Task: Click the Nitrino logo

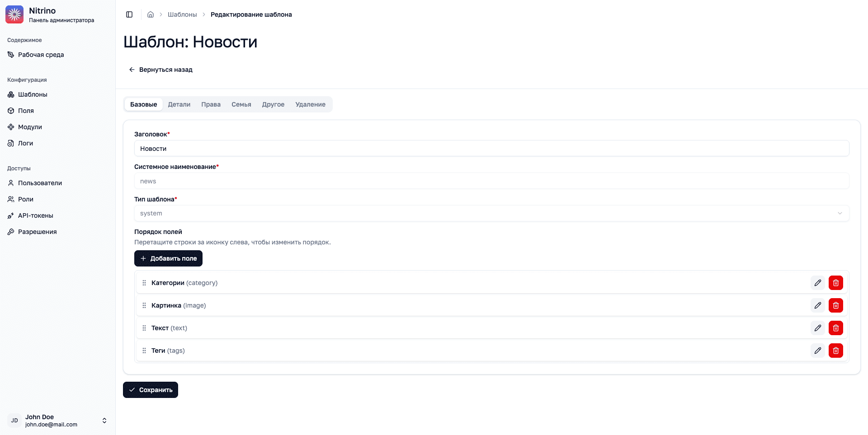Action: click(14, 14)
